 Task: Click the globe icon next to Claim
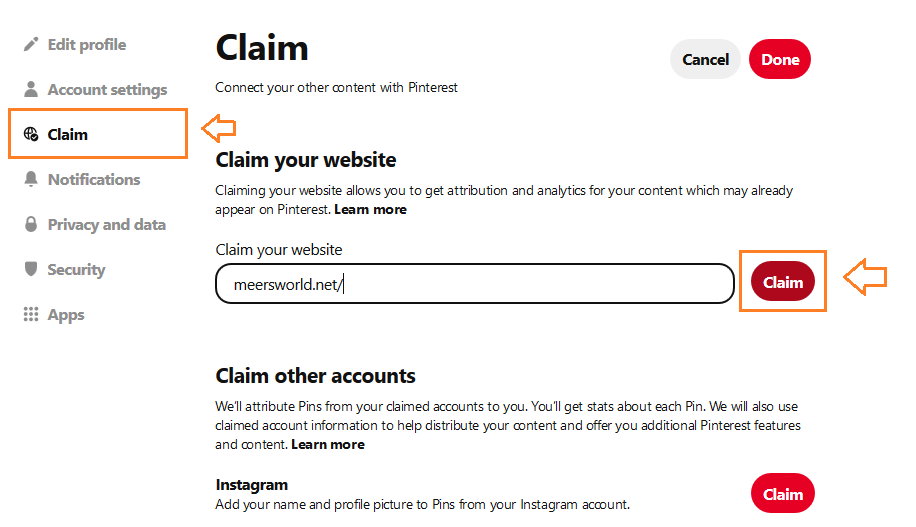[x=31, y=135]
